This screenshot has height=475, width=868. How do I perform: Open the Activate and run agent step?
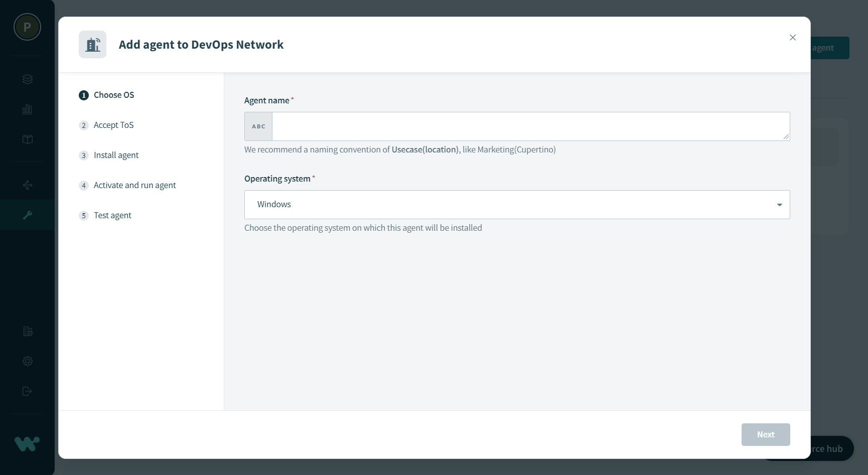[134, 185]
